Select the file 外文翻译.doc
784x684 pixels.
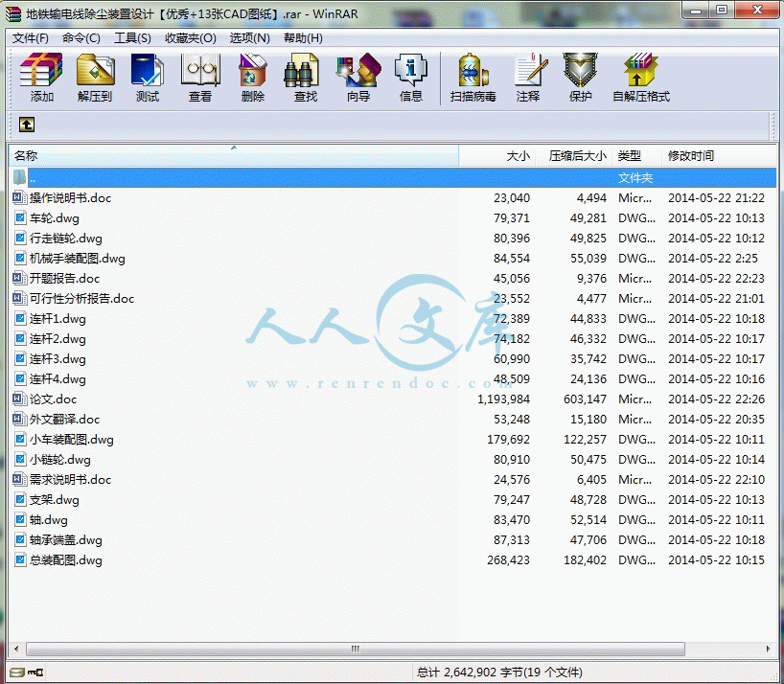[x=64, y=420]
